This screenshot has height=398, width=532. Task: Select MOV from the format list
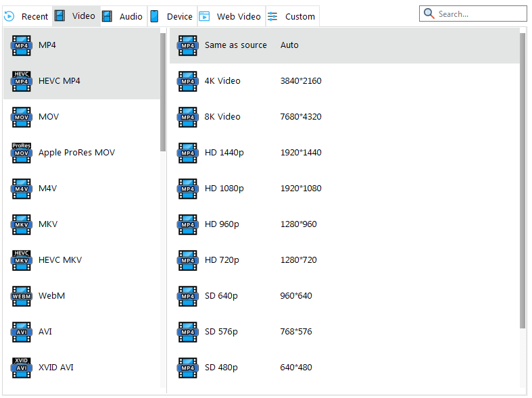(x=49, y=117)
